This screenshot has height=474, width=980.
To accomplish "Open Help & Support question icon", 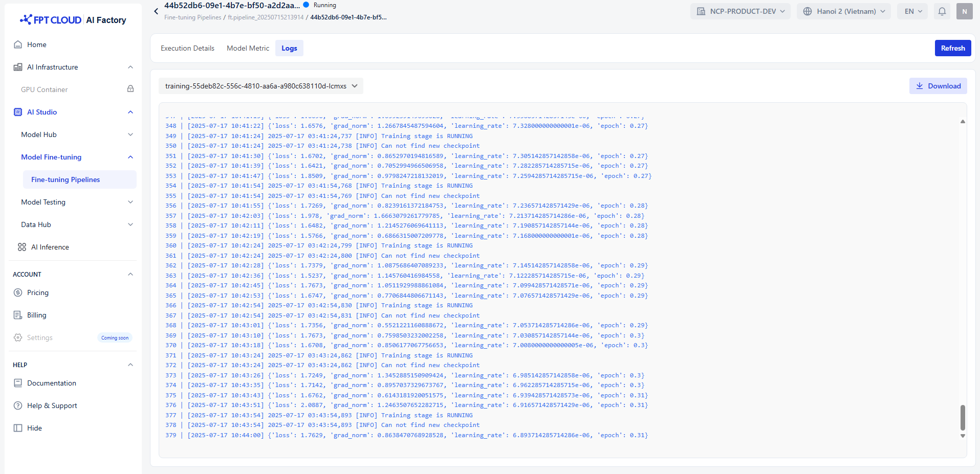I will [x=18, y=405].
